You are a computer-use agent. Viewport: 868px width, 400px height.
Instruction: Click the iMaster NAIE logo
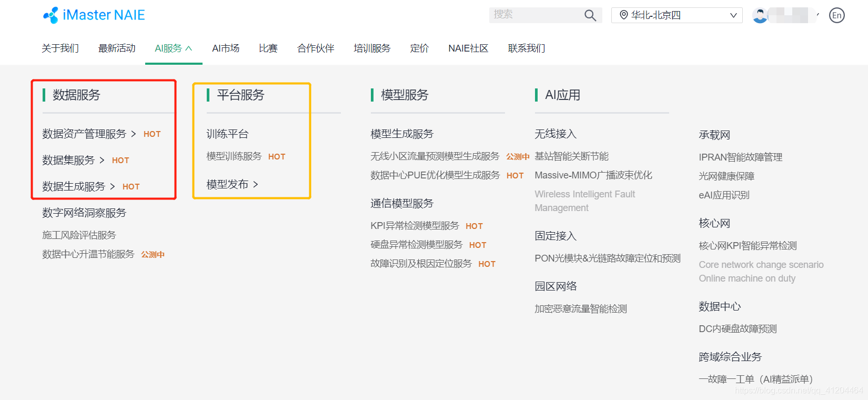[x=94, y=15]
